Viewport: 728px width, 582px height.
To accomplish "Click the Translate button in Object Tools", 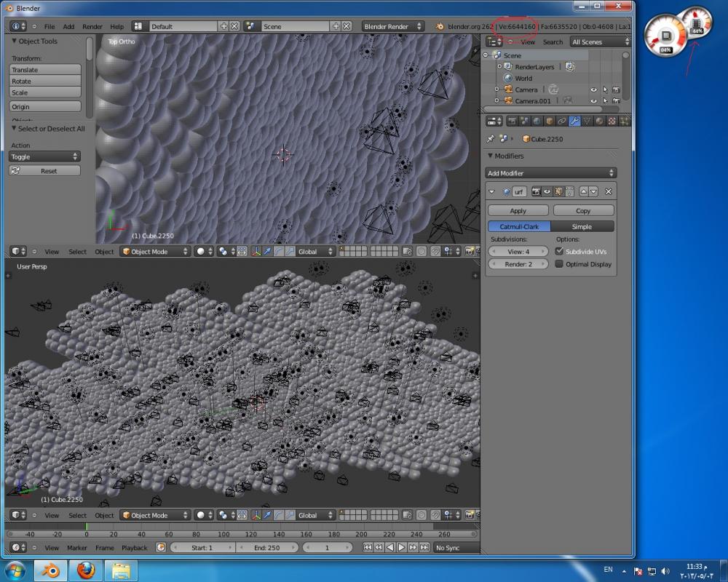I will [45, 70].
